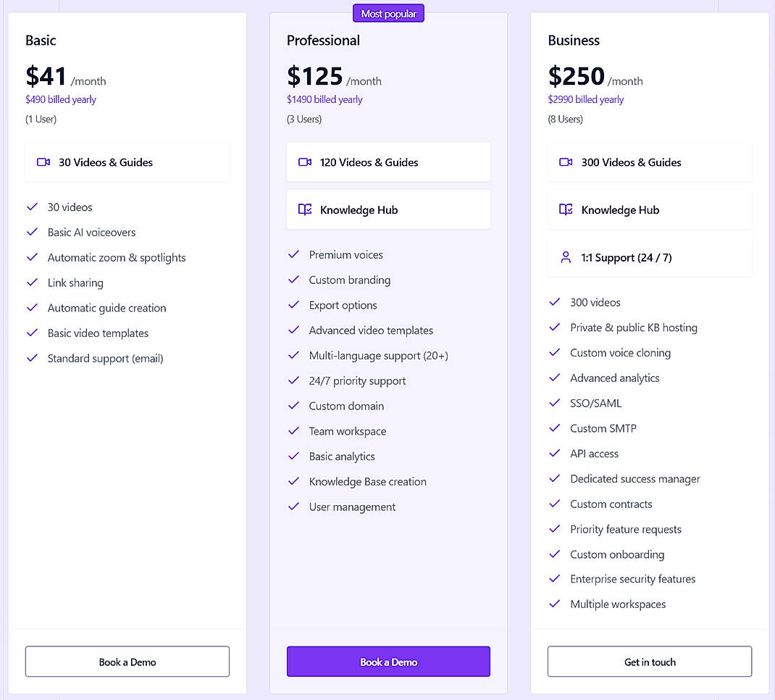This screenshot has height=700, width=775.
Task: Select the 30 Videos & Guides card
Action: coord(127,162)
